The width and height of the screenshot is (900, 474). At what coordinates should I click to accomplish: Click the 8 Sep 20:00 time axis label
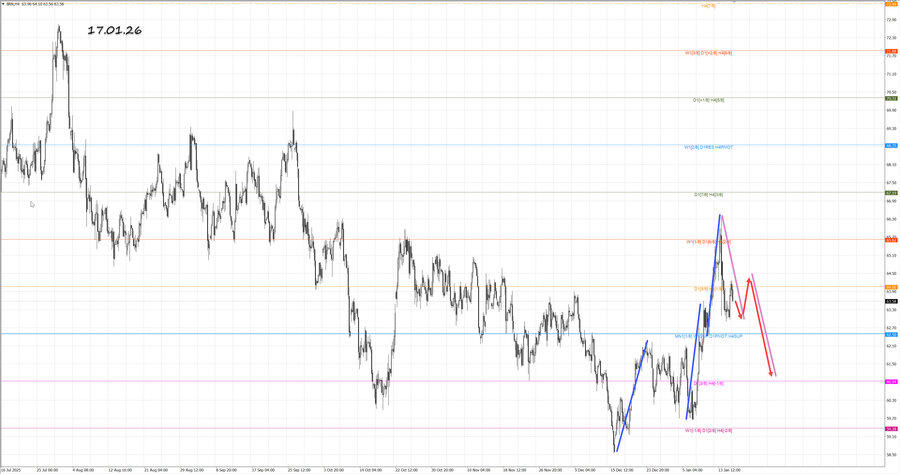[226, 470]
